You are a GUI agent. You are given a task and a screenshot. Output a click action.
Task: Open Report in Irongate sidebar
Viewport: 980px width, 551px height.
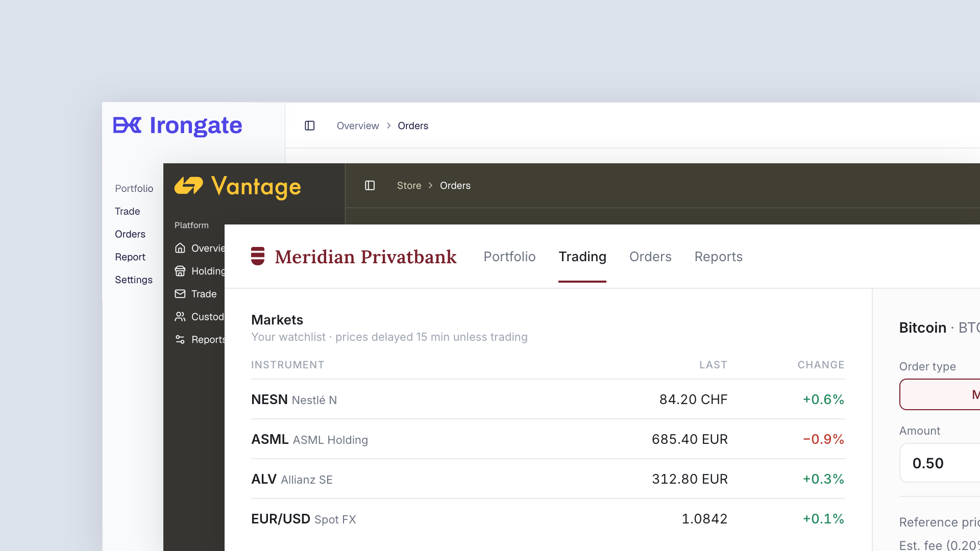tap(130, 257)
